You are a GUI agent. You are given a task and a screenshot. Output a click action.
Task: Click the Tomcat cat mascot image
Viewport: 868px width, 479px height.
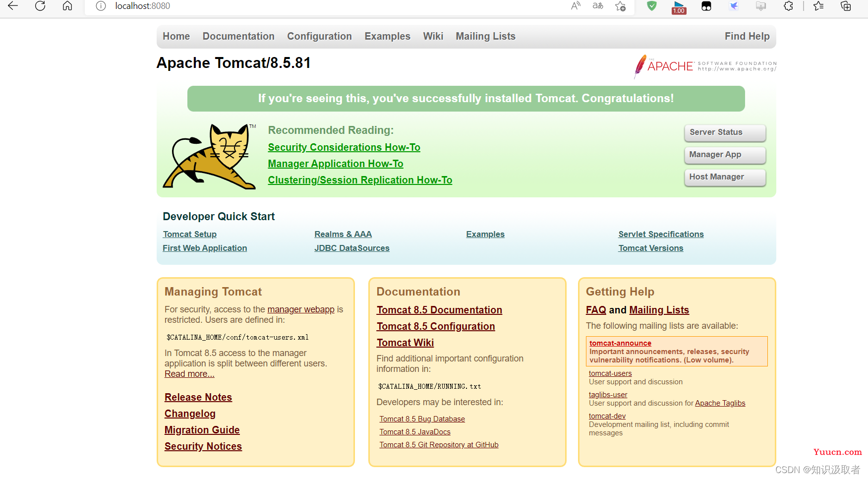click(x=210, y=156)
